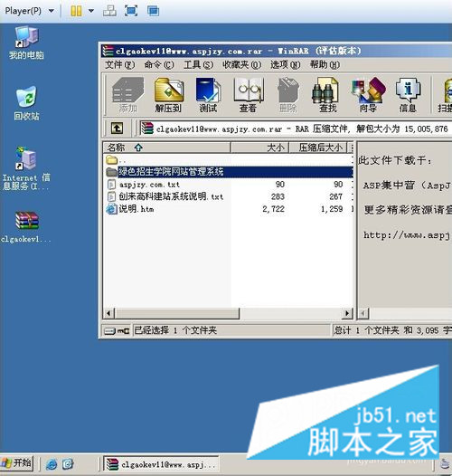The width and height of the screenshot is (452, 476).
Task: Show archive 信息 (Info)
Action: 408,95
